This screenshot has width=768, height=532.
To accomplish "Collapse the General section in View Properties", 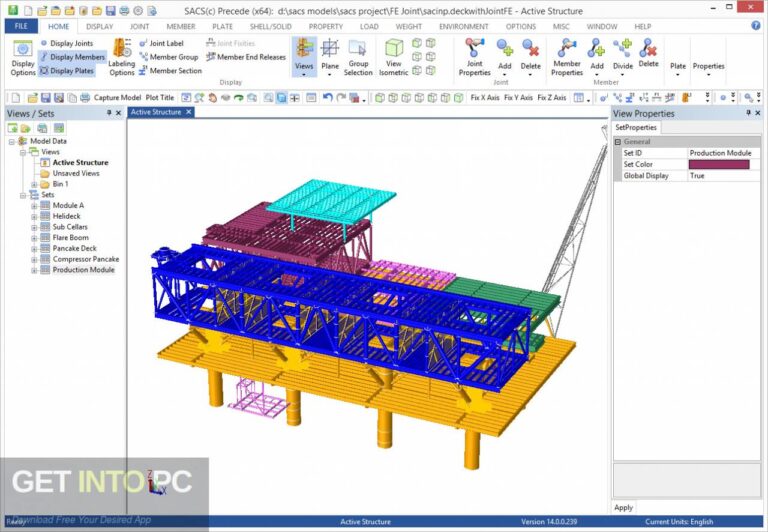I will (x=618, y=142).
